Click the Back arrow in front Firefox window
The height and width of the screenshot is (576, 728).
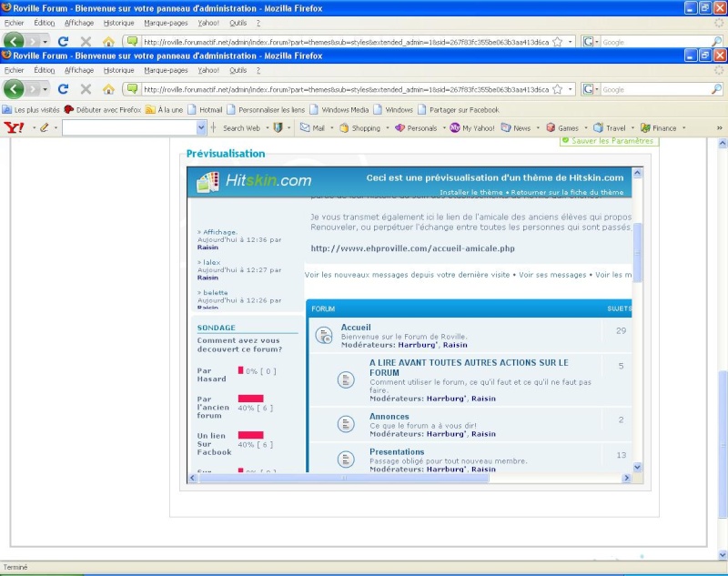pos(14,89)
